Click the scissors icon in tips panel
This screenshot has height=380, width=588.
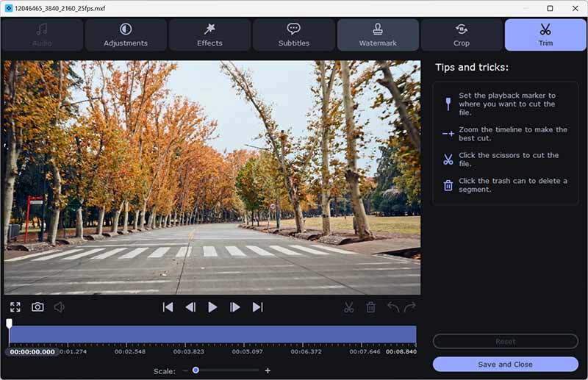click(448, 159)
